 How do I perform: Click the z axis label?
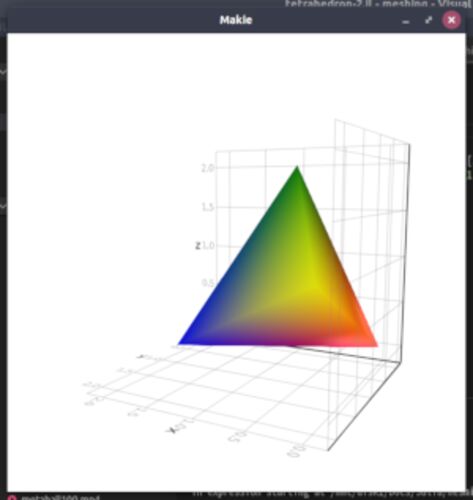point(198,246)
